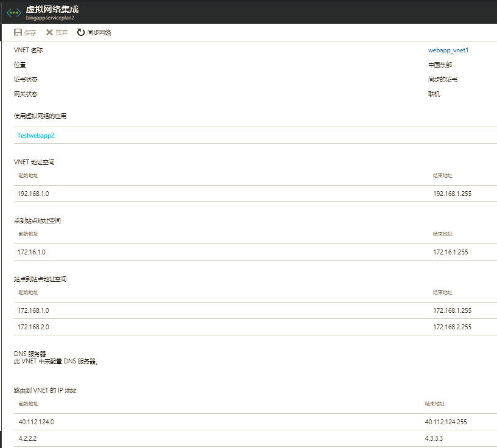
Task: Select site-to-site start address 172.168.1.0
Action: [33, 310]
